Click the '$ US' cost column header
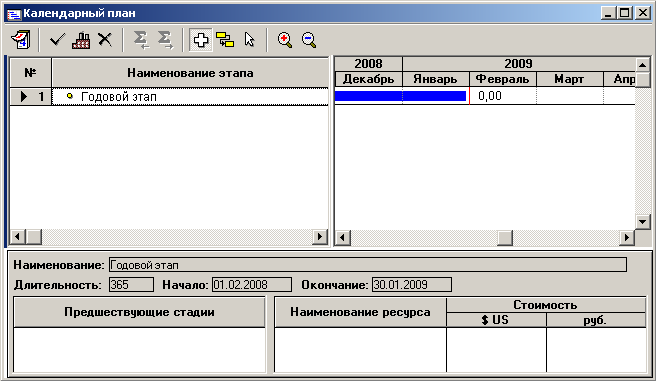 [x=496, y=320]
